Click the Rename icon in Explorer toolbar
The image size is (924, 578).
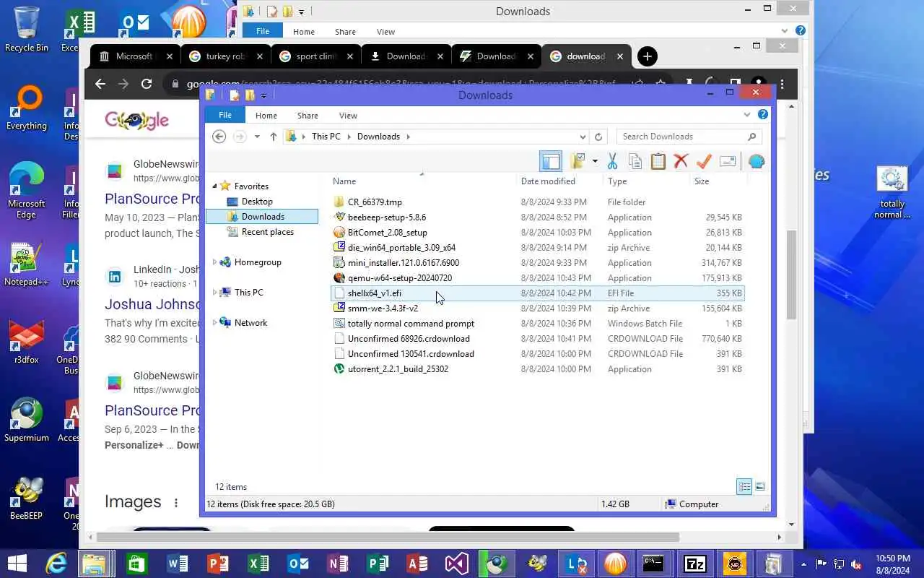coord(728,161)
